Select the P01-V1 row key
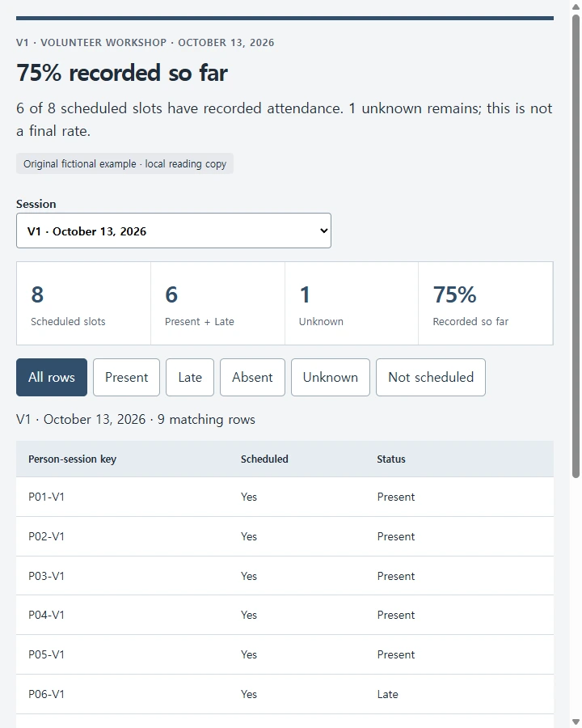 pyautogui.click(x=46, y=497)
